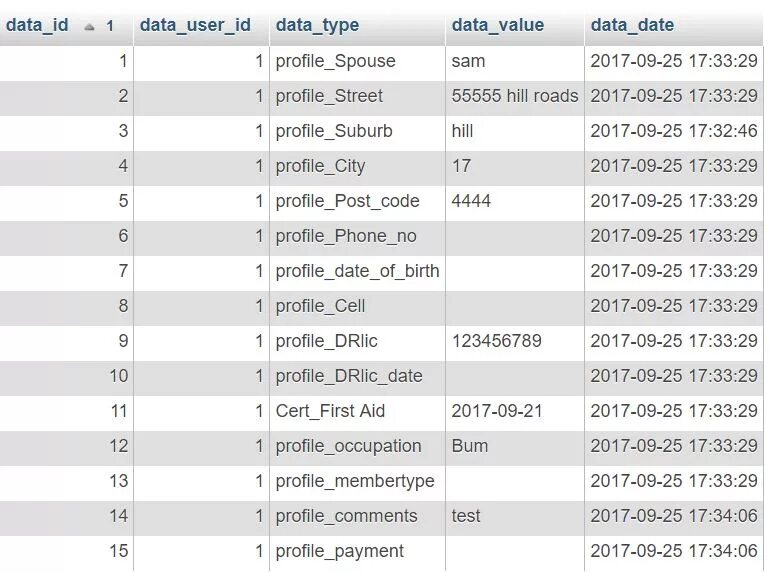
Task: Select the 17:32:46 date cell of profile_Suburb
Action: coord(674,131)
